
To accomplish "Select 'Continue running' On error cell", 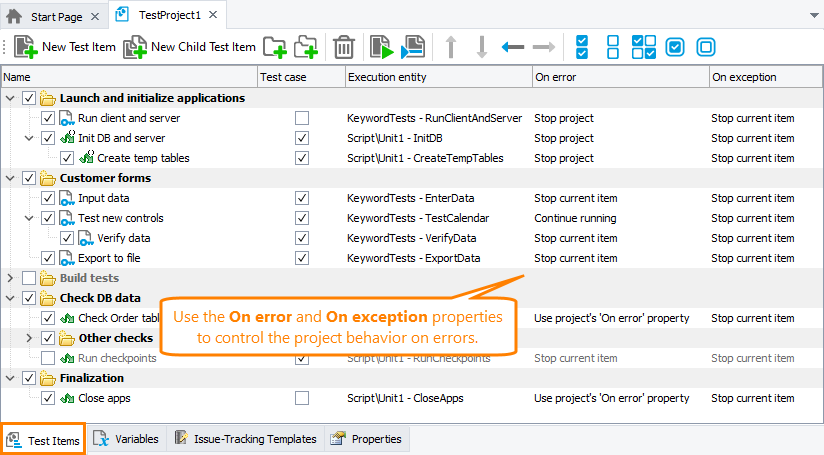I will point(575,218).
